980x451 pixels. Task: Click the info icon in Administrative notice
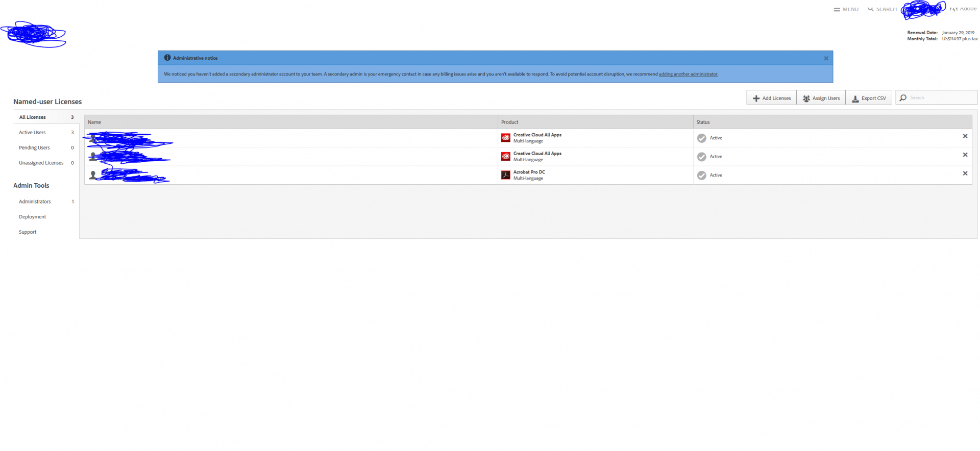pos(167,58)
